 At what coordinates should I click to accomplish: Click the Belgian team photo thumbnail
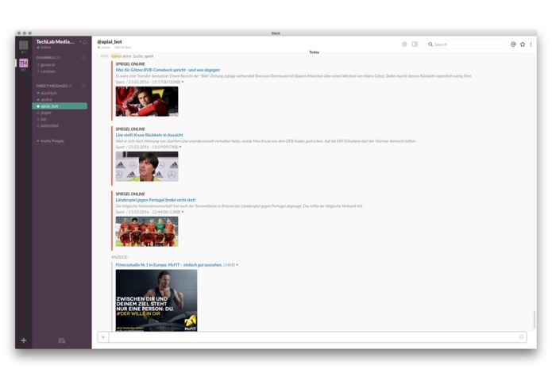click(x=147, y=232)
